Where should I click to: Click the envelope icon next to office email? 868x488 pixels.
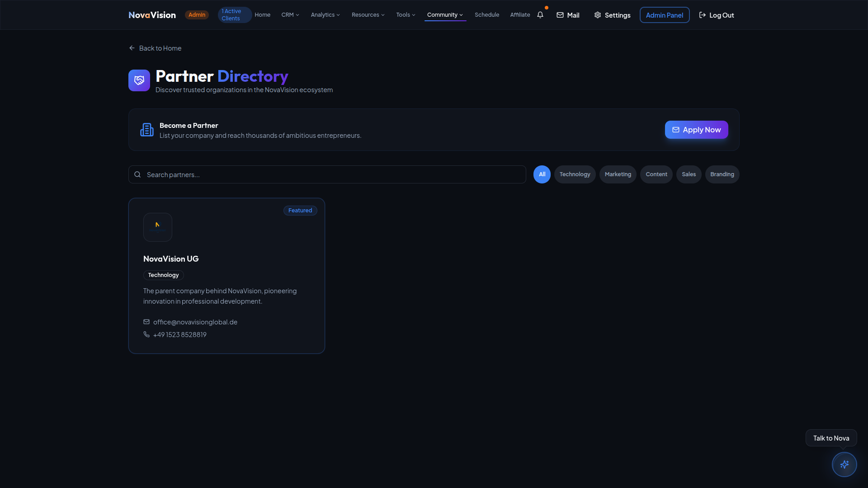pyautogui.click(x=146, y=322)
